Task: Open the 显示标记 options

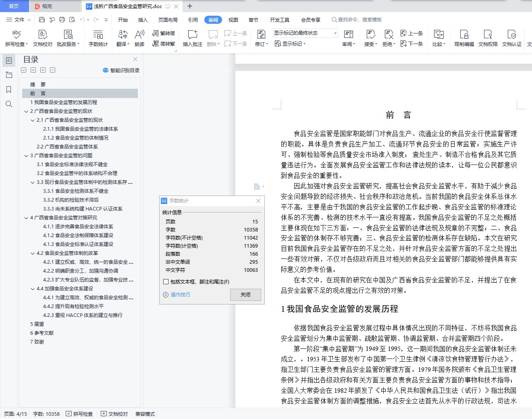Action: pos(290,44)
